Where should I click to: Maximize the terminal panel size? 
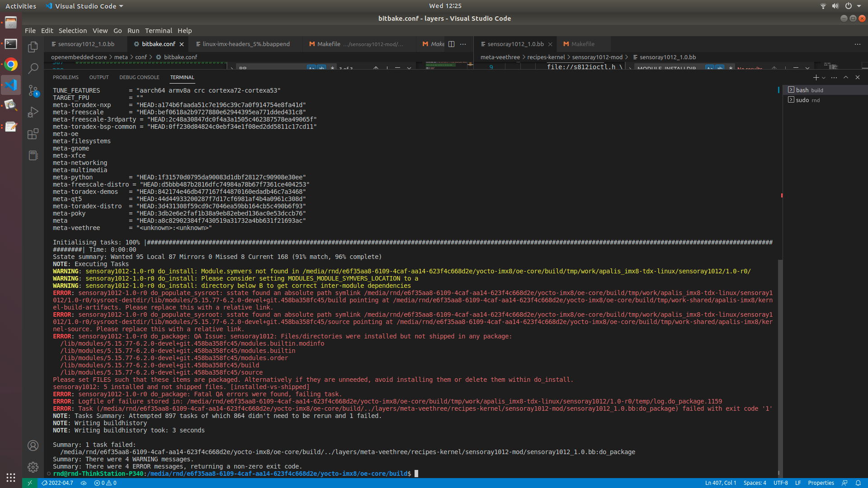pos(846,77)
